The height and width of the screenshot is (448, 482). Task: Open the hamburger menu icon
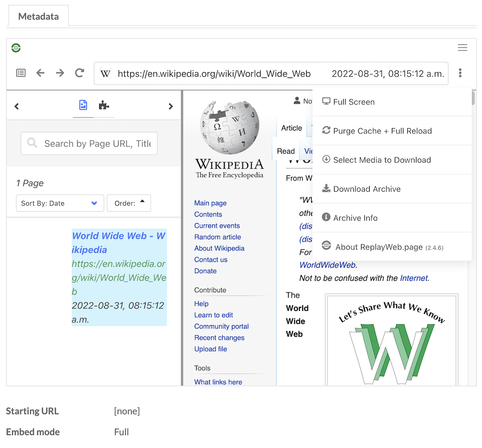(462, 48)
